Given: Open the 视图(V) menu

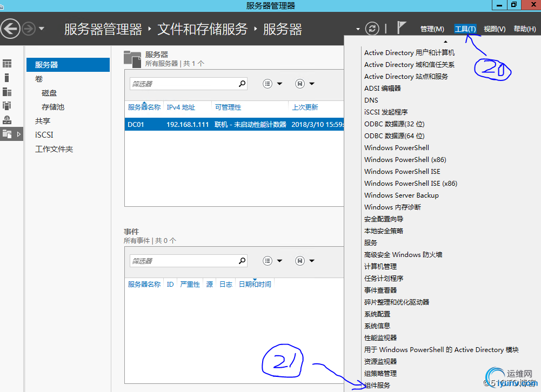Looking at the screenshot, I should tap(495, 29).
